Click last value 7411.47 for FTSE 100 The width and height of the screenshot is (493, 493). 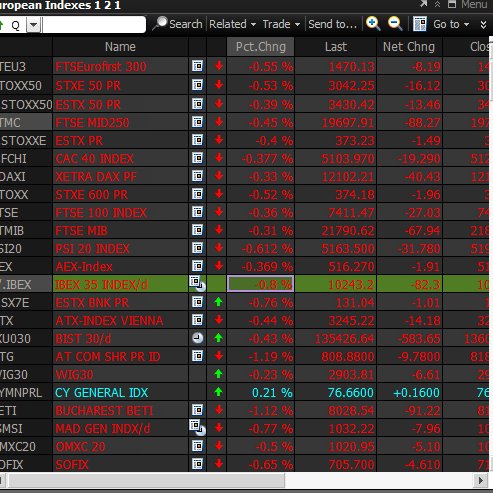(x=351, y=213)
